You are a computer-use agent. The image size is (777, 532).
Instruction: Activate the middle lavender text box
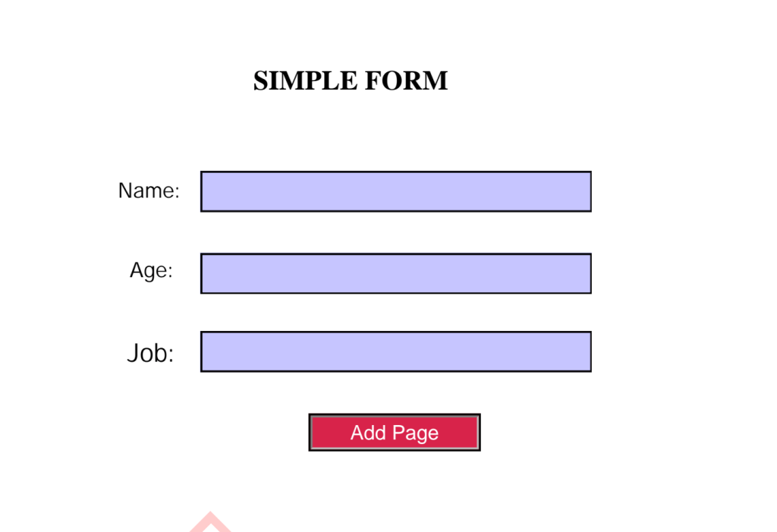[x=396, y=273]
